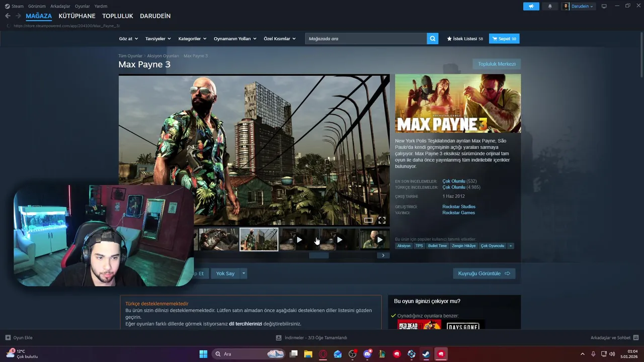Click the İndirmeler download icon

[279, 338]
